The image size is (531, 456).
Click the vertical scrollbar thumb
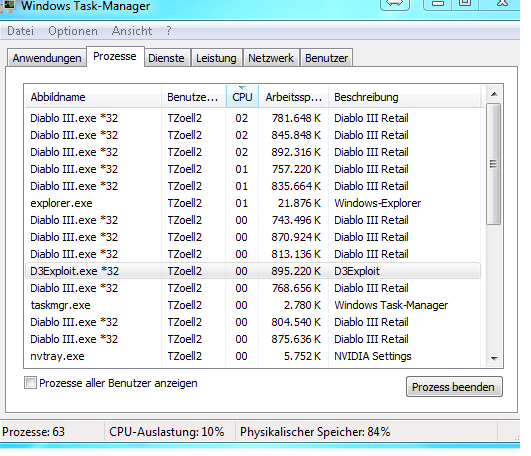(494, 164)
